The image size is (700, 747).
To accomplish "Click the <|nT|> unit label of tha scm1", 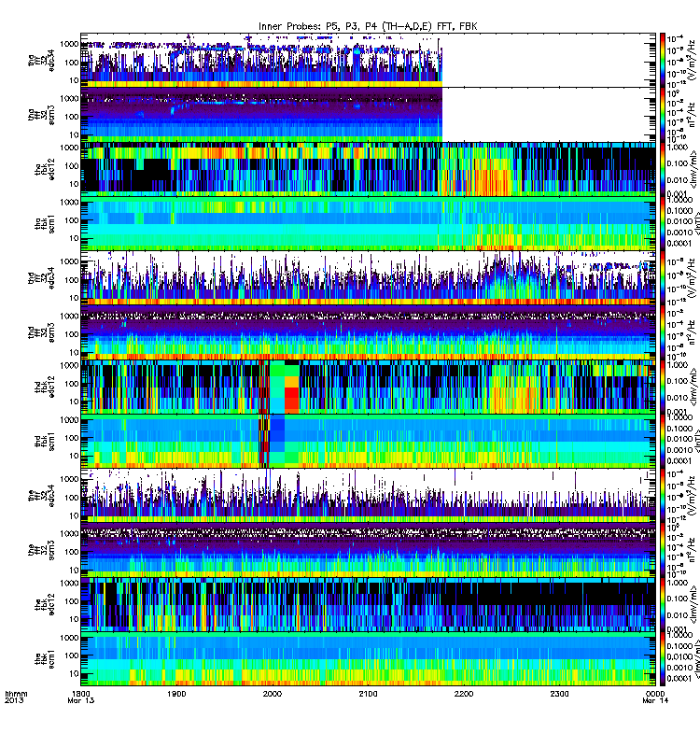I will pyautogui.click(x=695, y=223).
